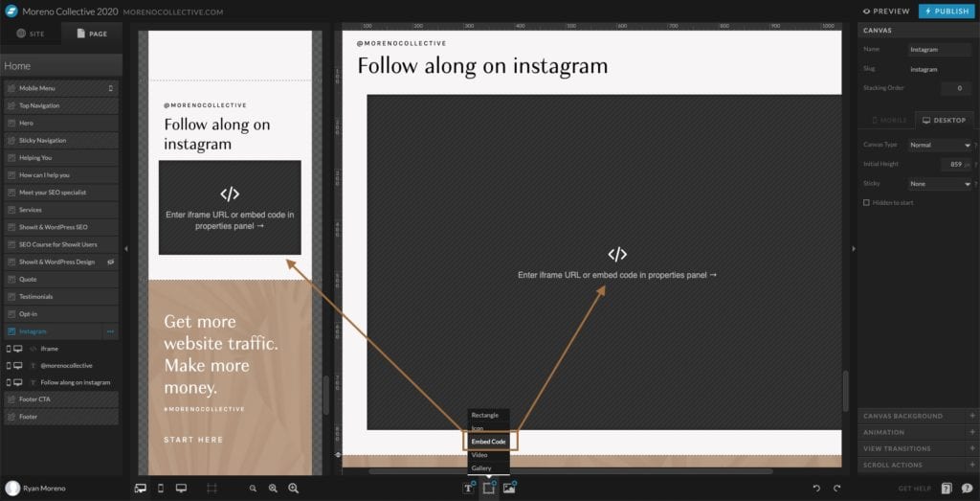This screenshot has height=501, width=980.
Task: Click the zoom in magnifier
Action: (x=273, y=488)
